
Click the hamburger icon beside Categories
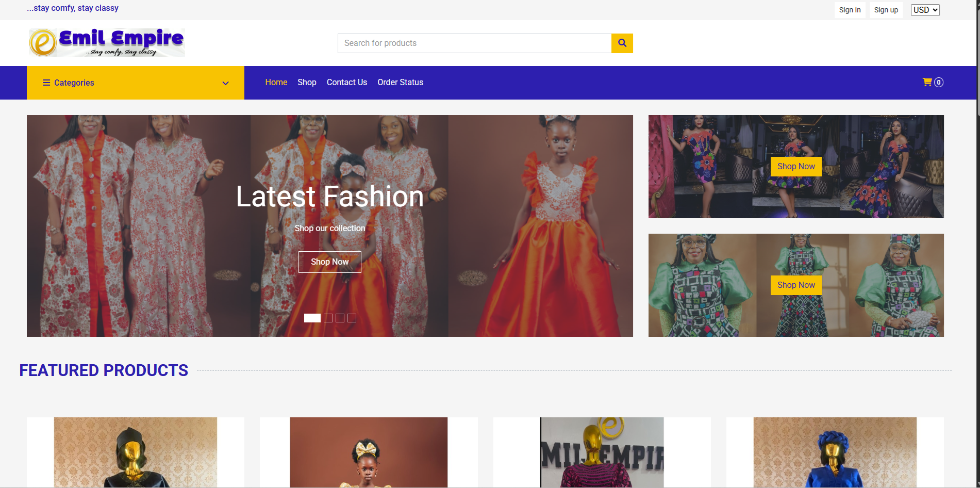[x=46, y=83]
